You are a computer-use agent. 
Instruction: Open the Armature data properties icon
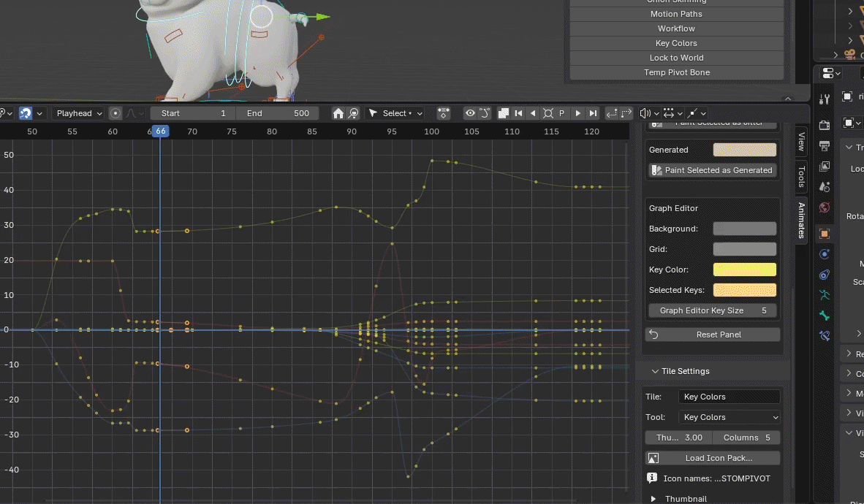coord(825,295)
